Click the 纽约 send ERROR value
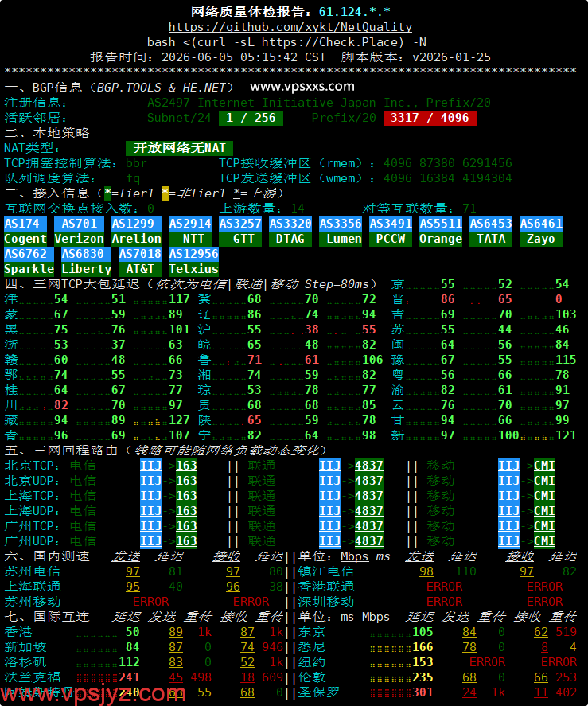 [488, 662]
